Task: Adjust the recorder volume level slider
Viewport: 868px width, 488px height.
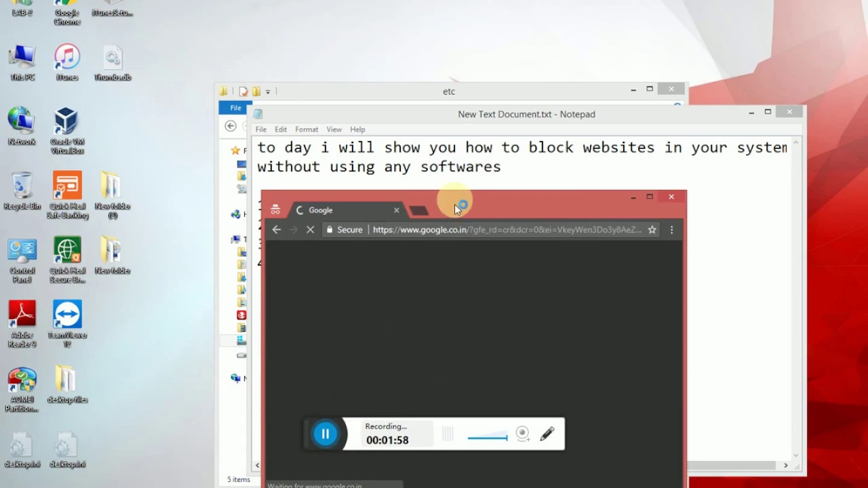Action: (488, 436)
